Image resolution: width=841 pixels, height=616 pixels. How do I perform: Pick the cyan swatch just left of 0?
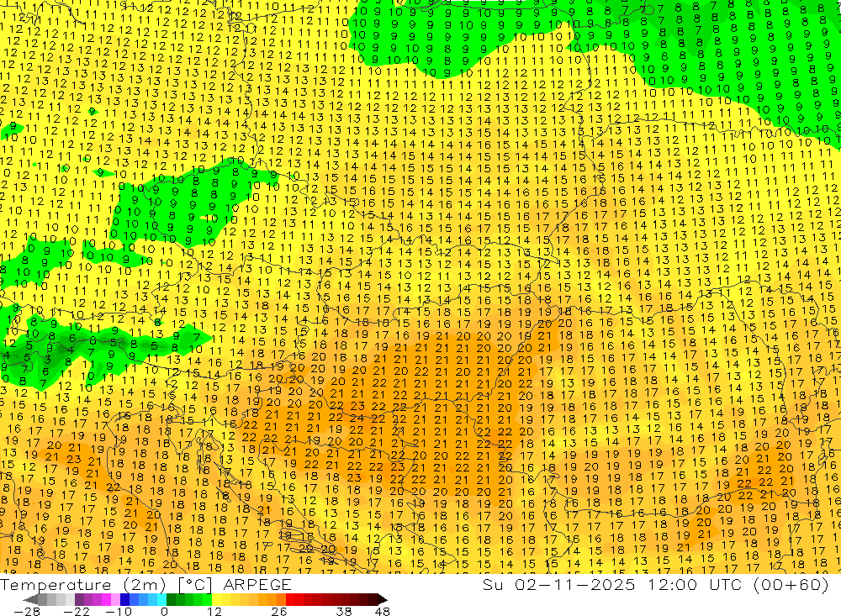[161, 599]
